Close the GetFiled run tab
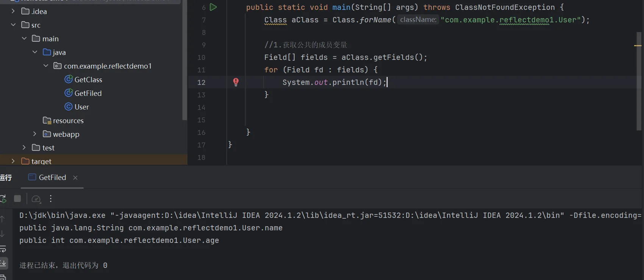The image size is (644, 280). coord(75,178)
